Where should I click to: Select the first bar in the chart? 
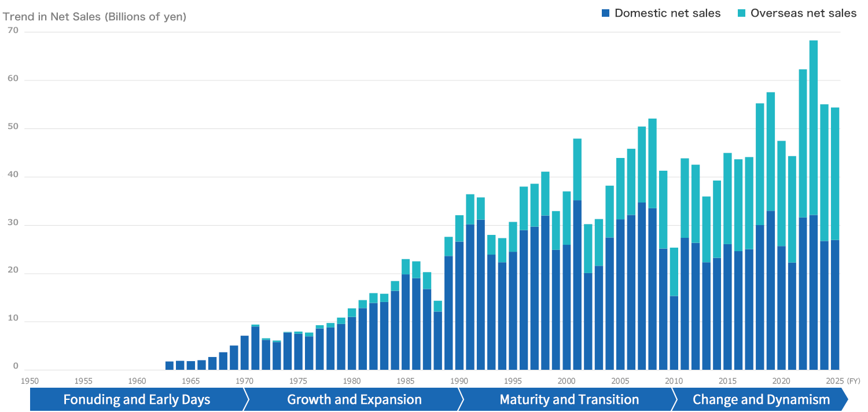pos(170,366)
